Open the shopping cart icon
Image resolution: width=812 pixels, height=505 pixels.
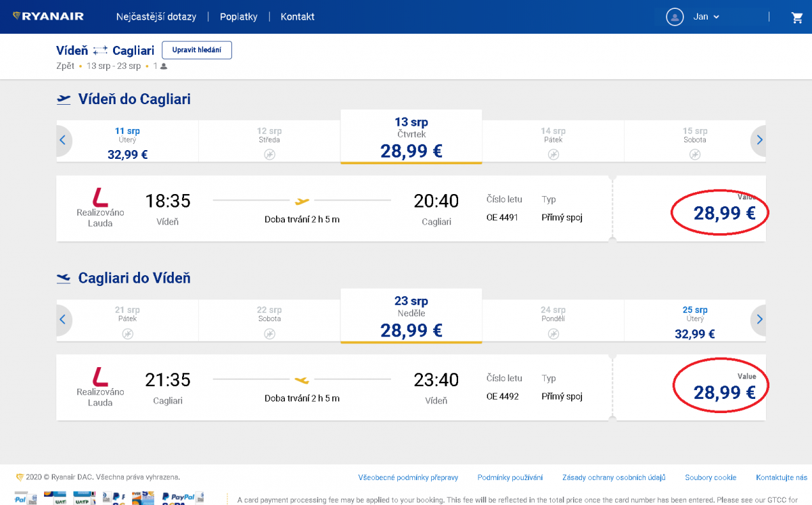[x=796, y=18]
